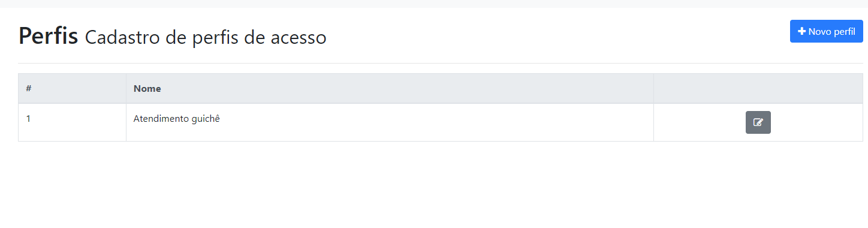
Task: Click the word Atendimento in the first row
Action: tap(161, 119)
